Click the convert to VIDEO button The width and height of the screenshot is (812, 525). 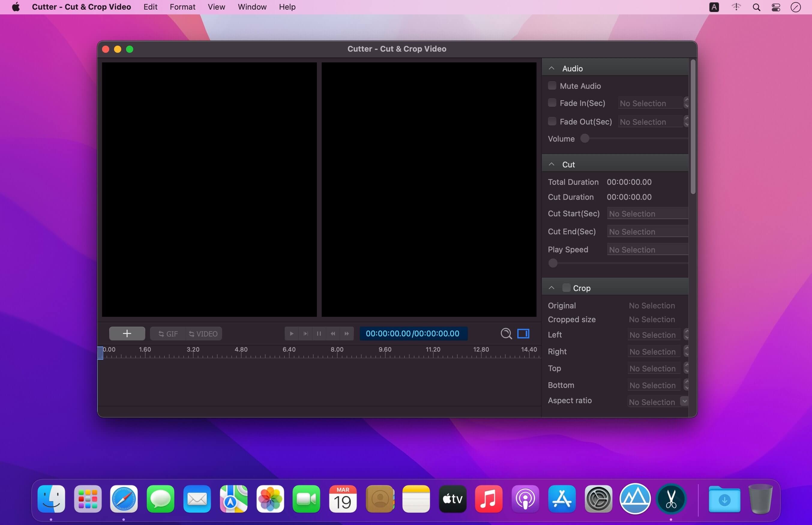(203, 334)
